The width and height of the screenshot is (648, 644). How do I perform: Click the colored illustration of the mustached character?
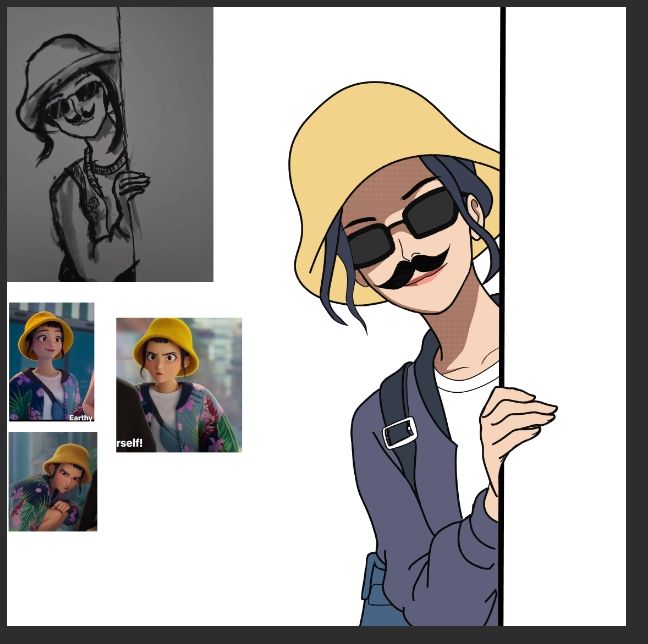pos(422,353)
